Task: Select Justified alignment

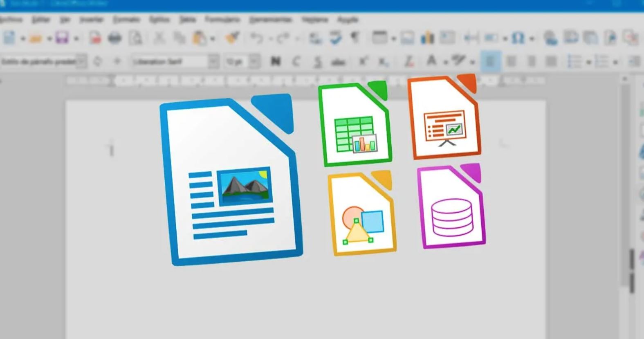Action: pos(552,62)
